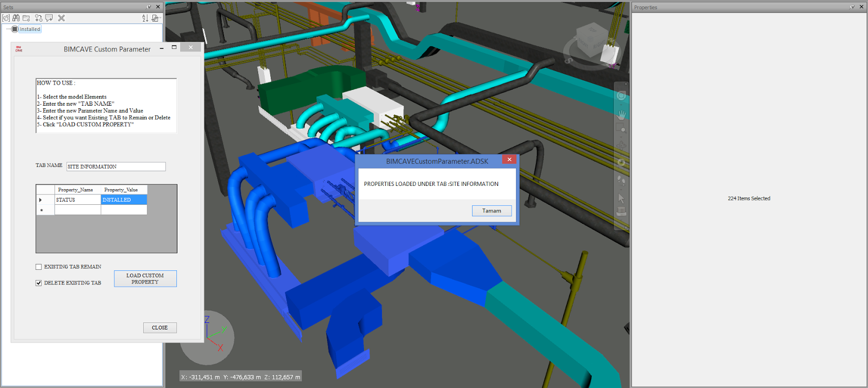868x388 pixels.
Task: Click empty new-row Property_Value cell
Action: (x=124, y=210)
